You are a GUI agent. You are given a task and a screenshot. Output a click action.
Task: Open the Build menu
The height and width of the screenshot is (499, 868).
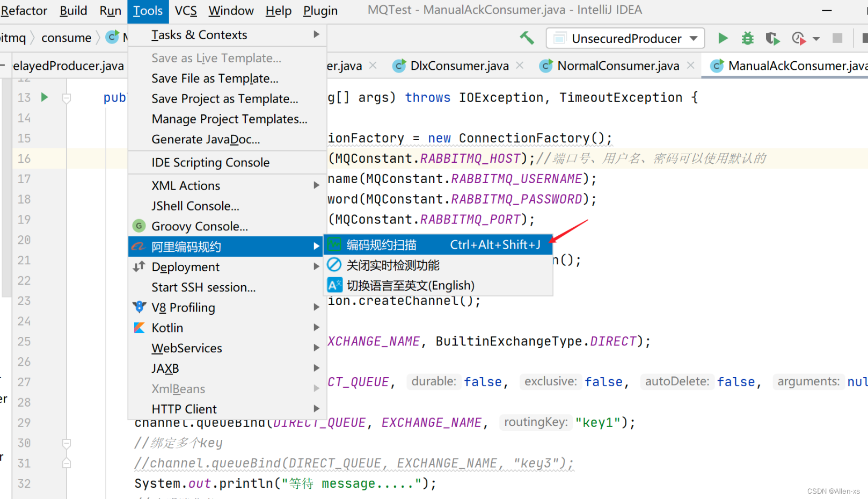pyautogui.click(x=73, y=11)
